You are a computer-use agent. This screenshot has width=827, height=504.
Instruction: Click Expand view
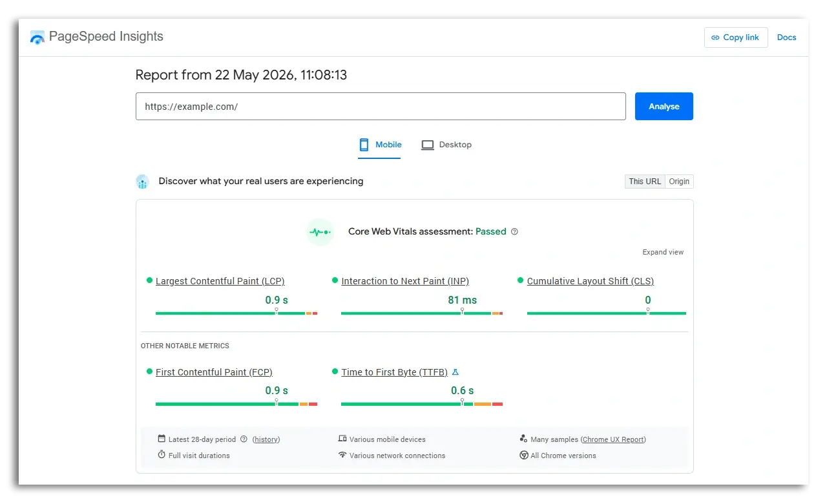(663, 252)
